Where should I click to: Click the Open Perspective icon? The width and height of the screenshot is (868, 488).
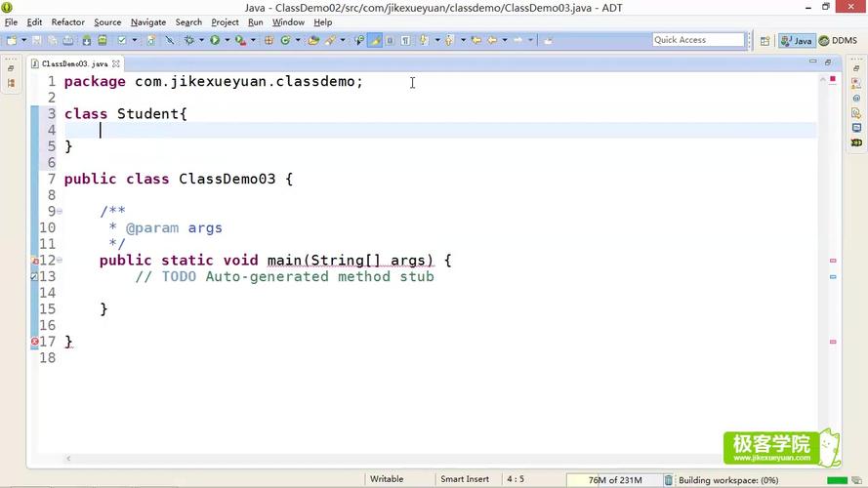pyautogui.click(x=765, y=41)
